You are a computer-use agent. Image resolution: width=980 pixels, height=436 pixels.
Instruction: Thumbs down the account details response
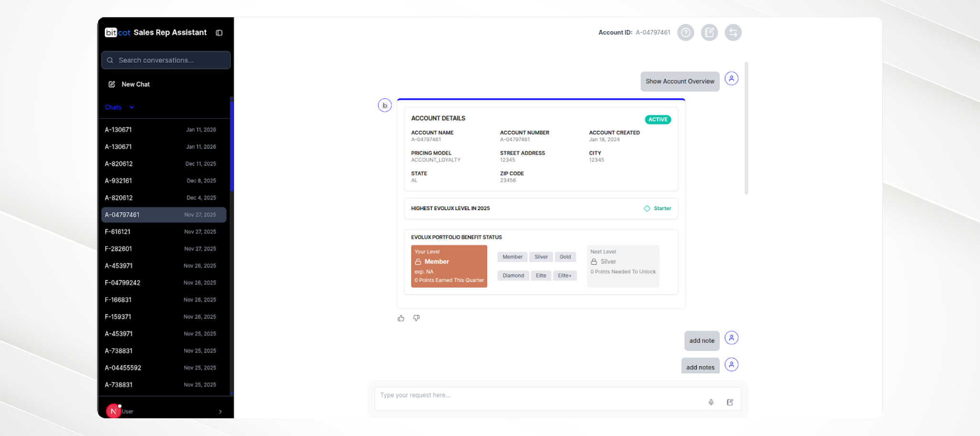click(x=416, y=318)
